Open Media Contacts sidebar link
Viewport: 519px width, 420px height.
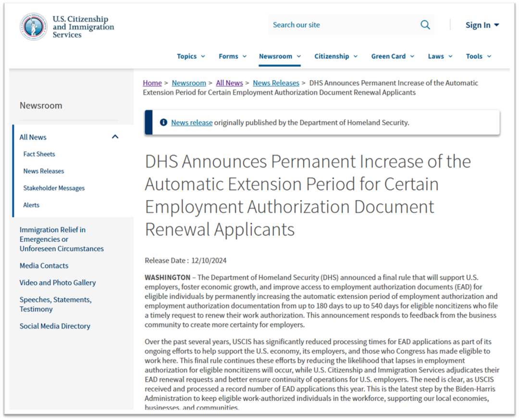(44, 265)
